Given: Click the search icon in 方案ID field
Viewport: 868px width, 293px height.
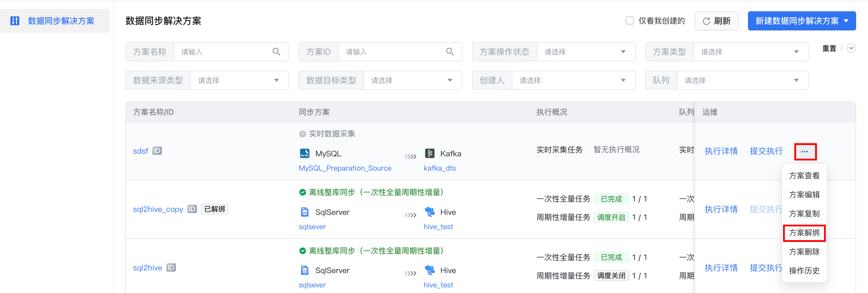Looking at the screenshot, I should [450, 52].
